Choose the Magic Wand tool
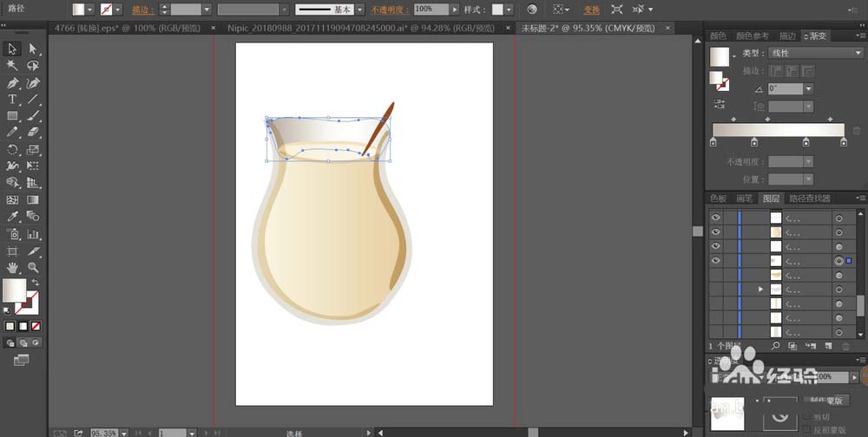Image resolution: width=868 pixels, height=437 pixels. point(12,66)
